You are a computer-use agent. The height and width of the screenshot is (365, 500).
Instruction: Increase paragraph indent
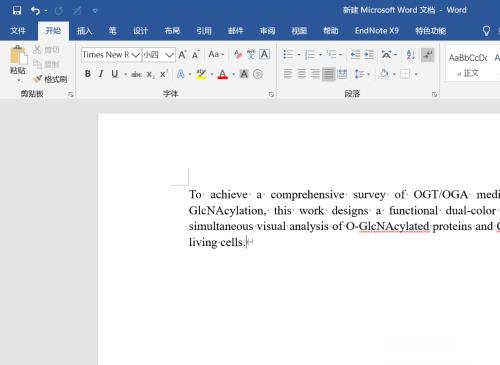(369, 54)
